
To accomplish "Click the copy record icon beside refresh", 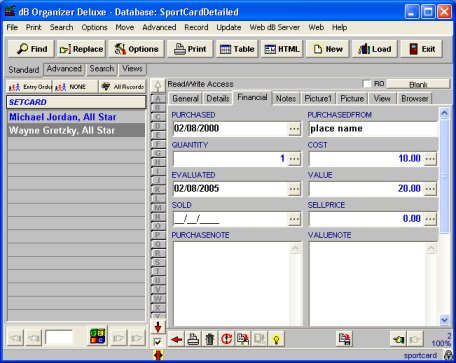I will (243, 339).
